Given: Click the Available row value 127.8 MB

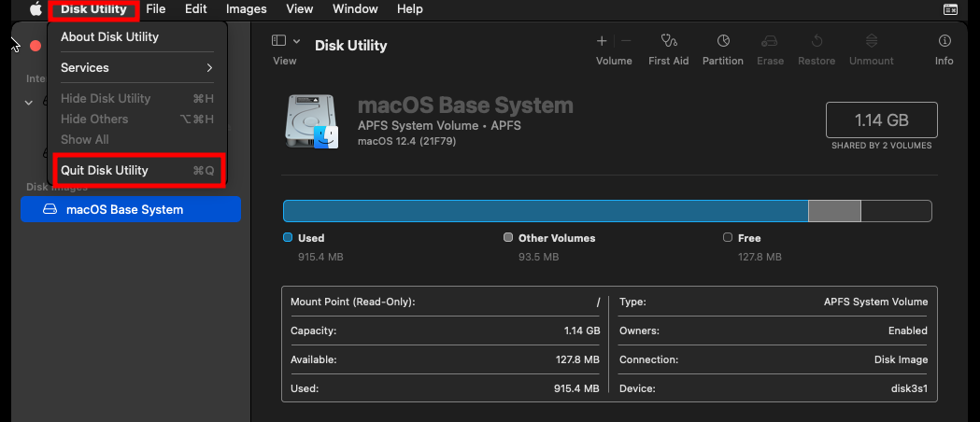Looking at the screenshot, I should point(576,359).
